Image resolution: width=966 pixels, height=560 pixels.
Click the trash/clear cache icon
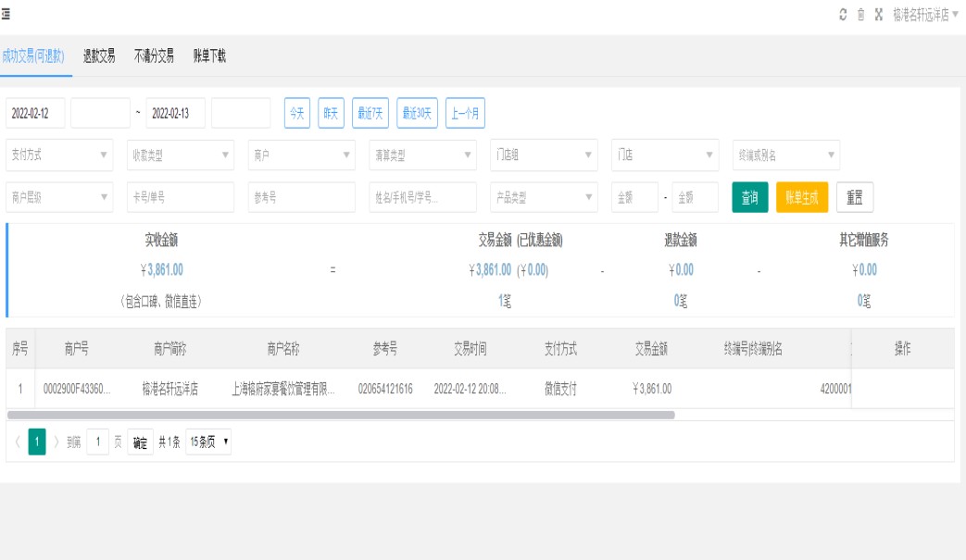(x=860, y=15)
